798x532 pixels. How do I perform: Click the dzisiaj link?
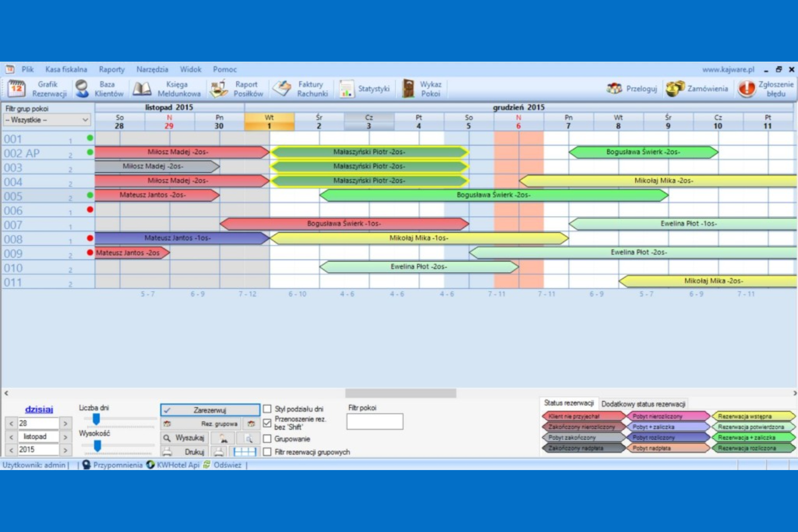38,409
